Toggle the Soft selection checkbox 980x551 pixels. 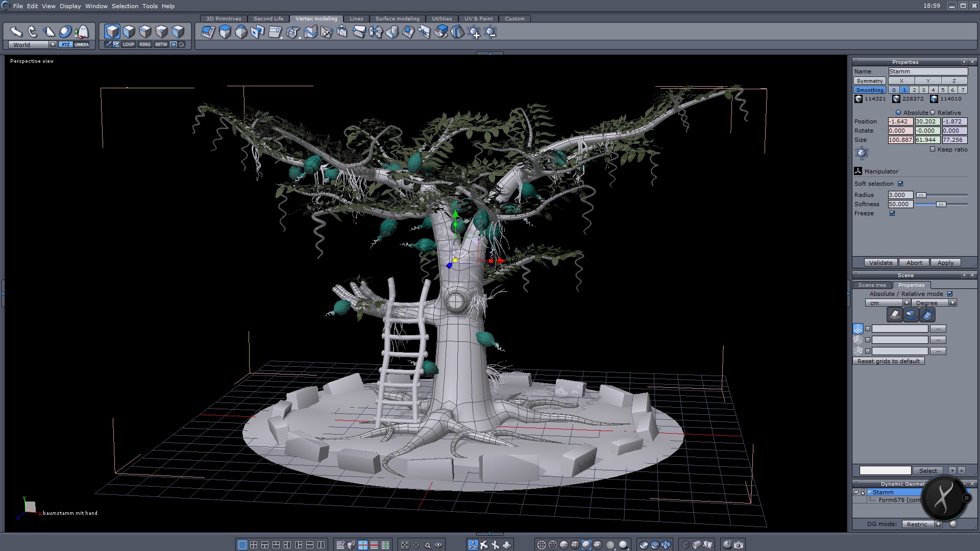coord(900,184)
